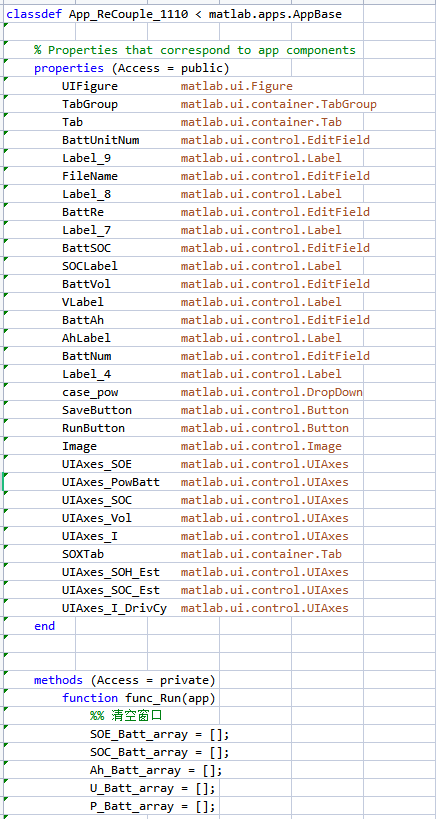Select the cell containing classdef App_ReCouple_1110
Screen dimensions: 436x819
pos(174,15)
